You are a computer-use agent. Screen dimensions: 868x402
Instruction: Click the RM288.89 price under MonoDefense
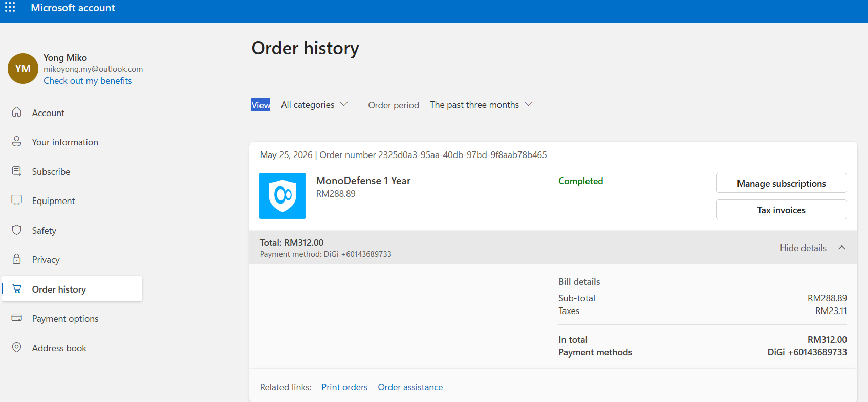click(x=336, y=194)
